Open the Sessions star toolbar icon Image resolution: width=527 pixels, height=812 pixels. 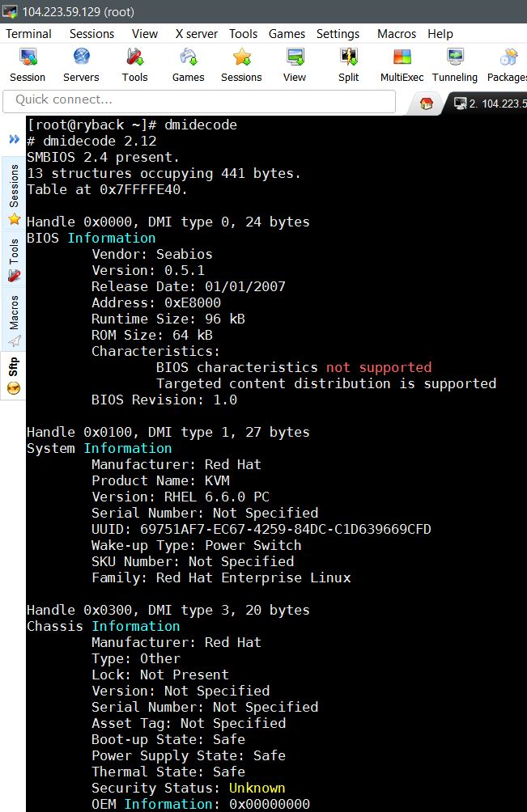(241, 66)
